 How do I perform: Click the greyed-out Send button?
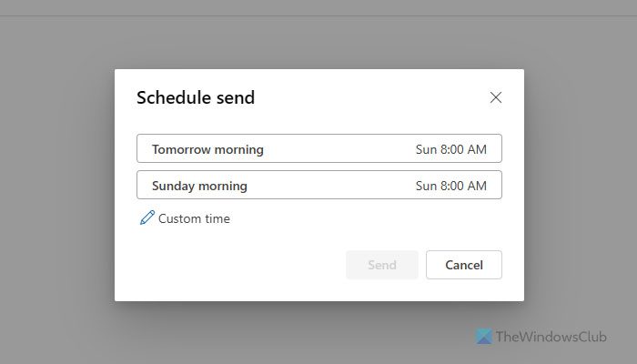[x=382, y=265]
